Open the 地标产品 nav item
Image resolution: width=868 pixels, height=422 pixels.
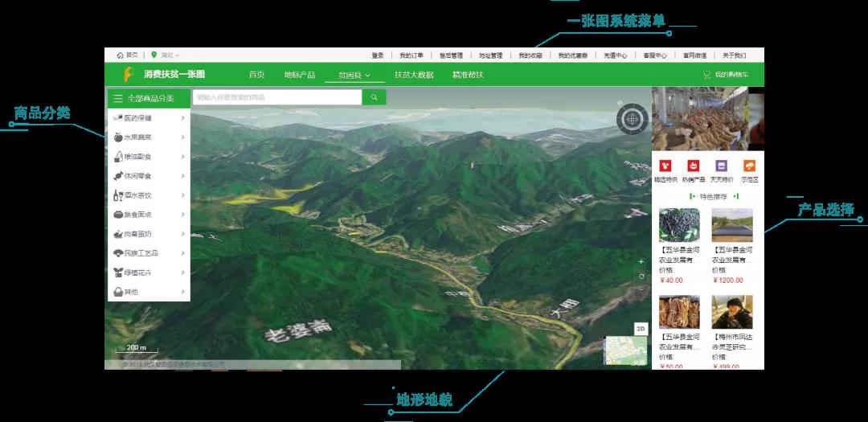pos(299,75)
